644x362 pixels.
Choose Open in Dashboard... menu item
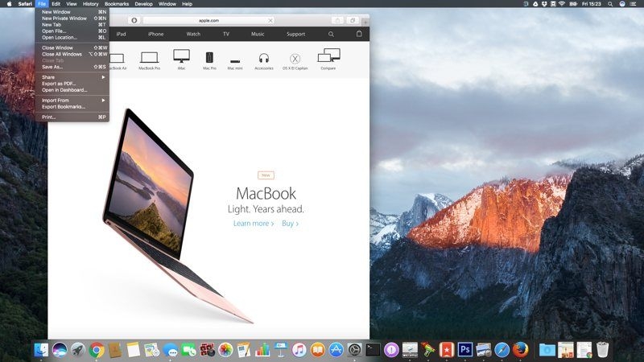[x=72, y=90]
